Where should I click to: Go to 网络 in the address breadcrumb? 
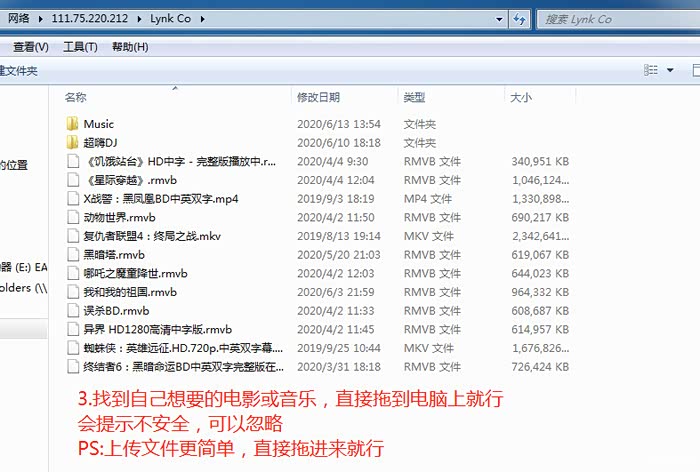click(x=19, y=19)
